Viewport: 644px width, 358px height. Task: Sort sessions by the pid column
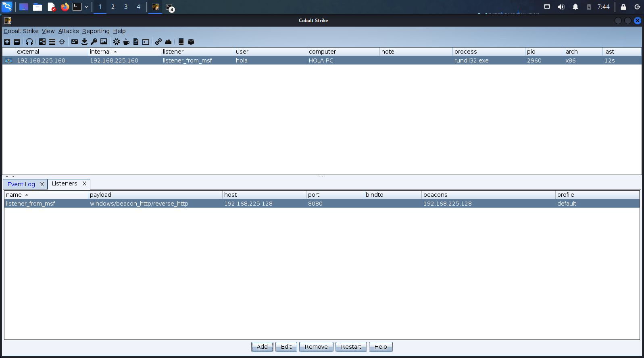click(x=544, y=52)
